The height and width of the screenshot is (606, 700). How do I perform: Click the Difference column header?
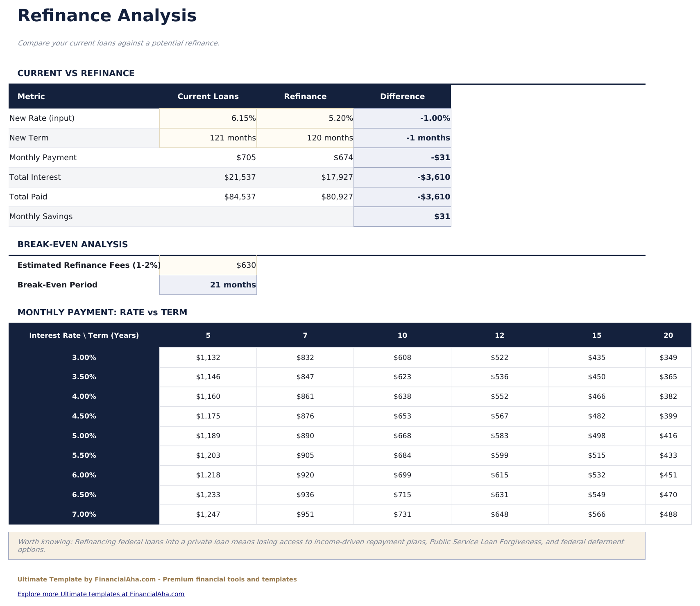pos(402,96)
